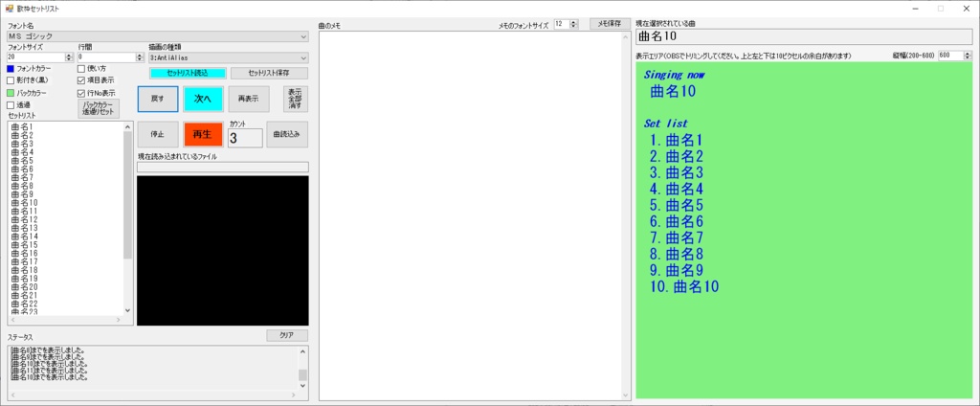Click the black video preview panel
Image resolution: width=980 pixels, height=406 pixels.
tap(222, 250)
